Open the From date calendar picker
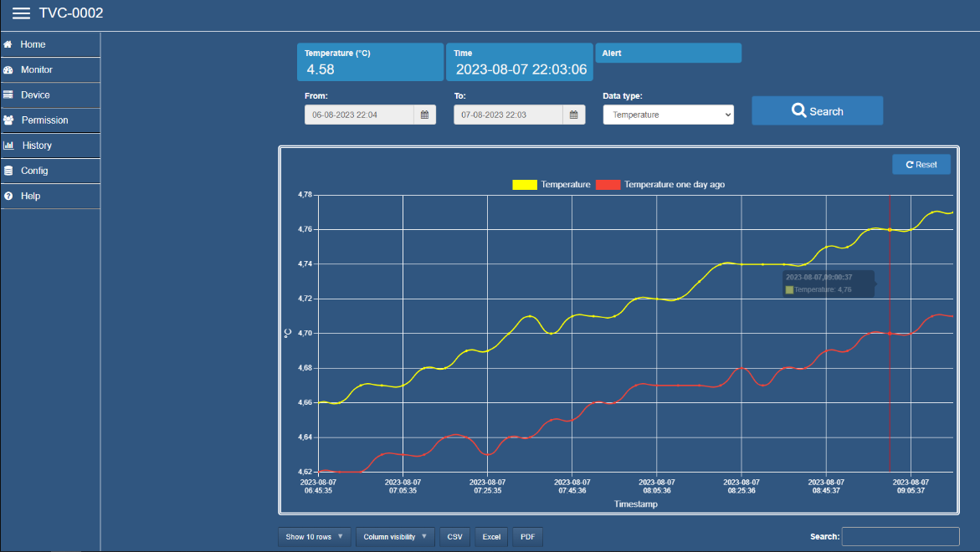 (x=424, y=115)
